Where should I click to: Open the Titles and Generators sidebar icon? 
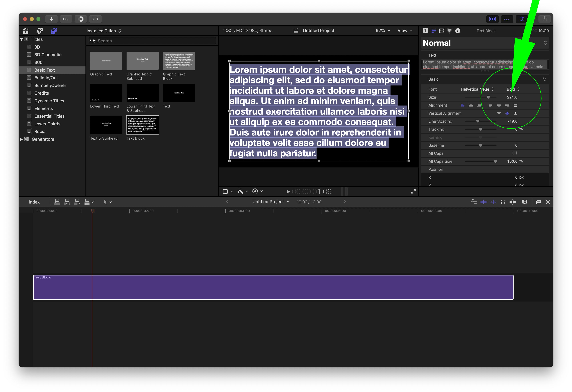point(54,31)
